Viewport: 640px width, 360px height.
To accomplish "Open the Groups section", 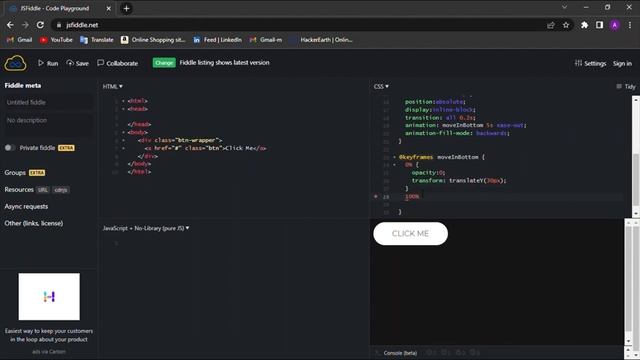I will coord(15,173).
